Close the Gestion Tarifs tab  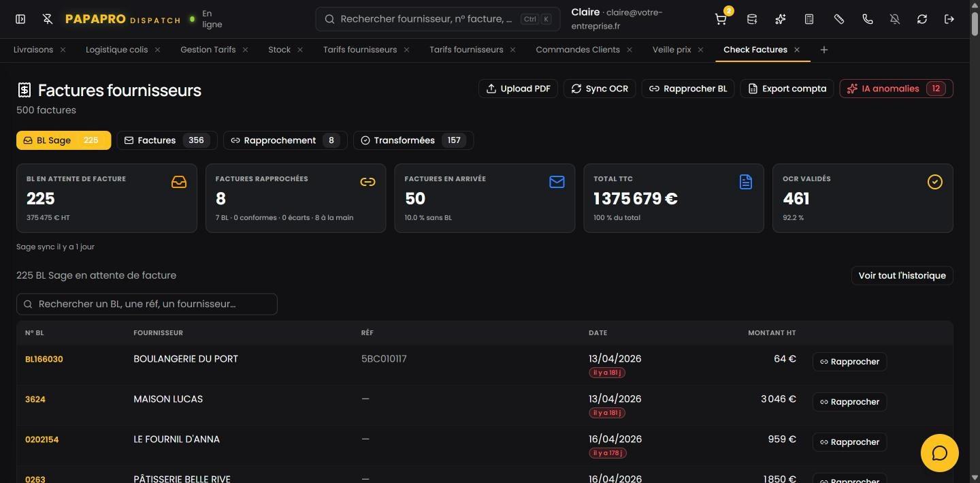246,50
